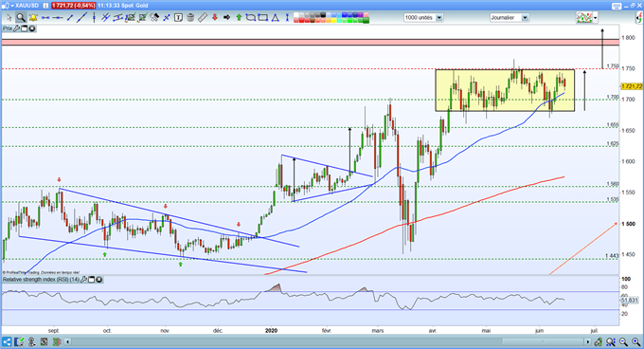Pick the vertical line drawing tool
Image resolution: width=644 pixels, height=349 pixels.
(94, 18)
